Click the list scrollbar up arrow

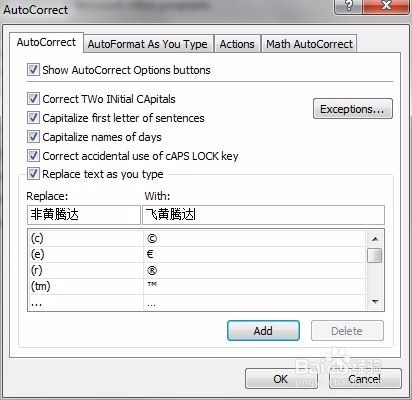click(x=375, y=239)
